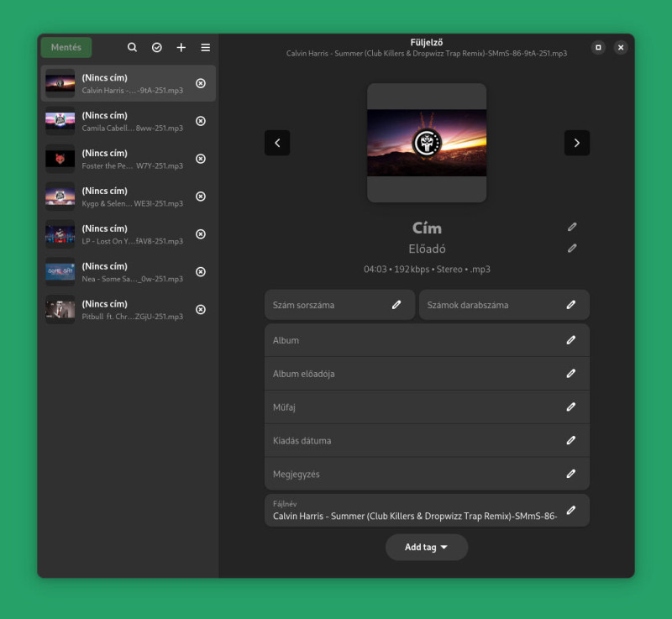672x619 pixels.
Task: Remove the Nea - Some Say file
Action: (x=201, y=271)
